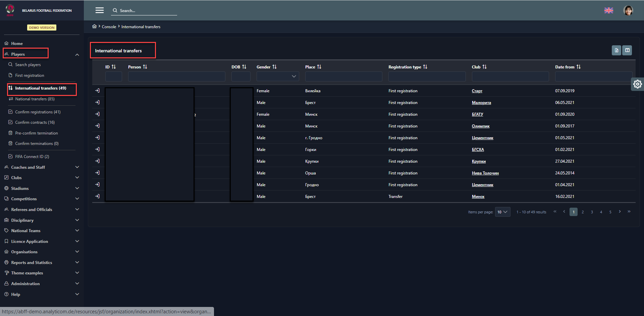Image resolution: width=644 pixels, height=316 pixels.
Task: Click the hamburger menu icon
Action: 99,10
